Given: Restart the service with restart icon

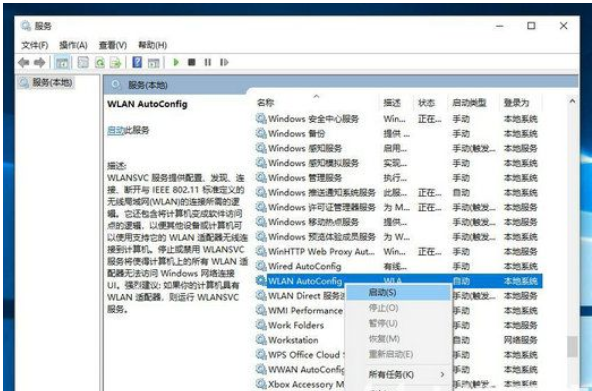Looking at the screenshot, I should pyautogui.click(x=224, y=62).
